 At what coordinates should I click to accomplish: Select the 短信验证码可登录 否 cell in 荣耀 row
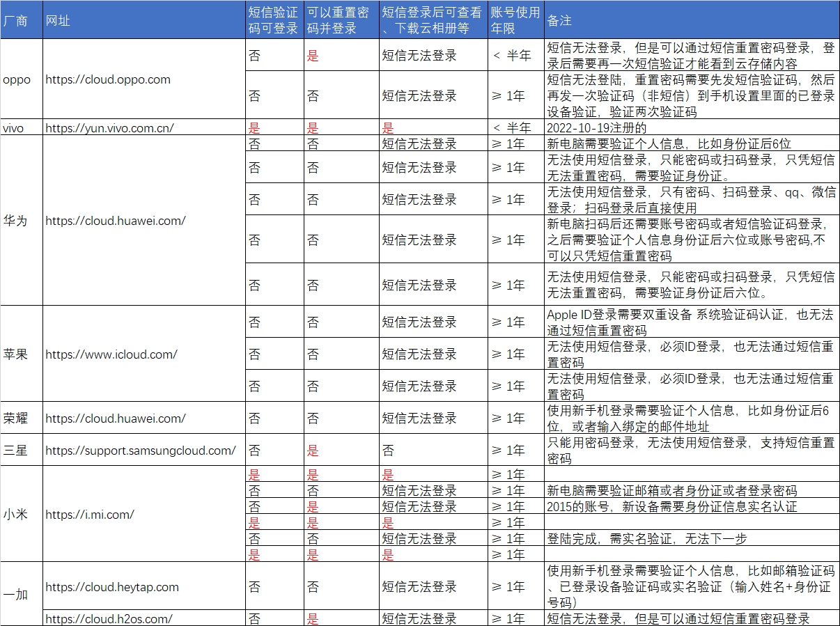274,418
